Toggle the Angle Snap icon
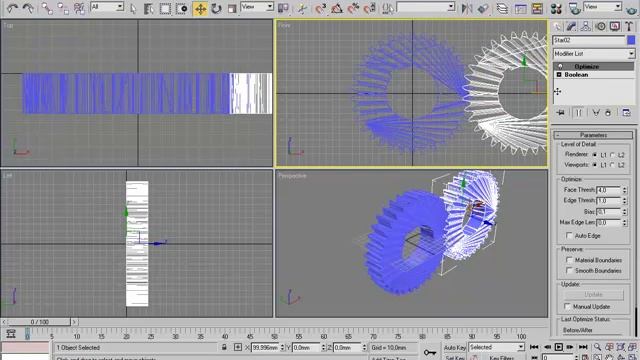The image size is (640, 360). point(337,8)
